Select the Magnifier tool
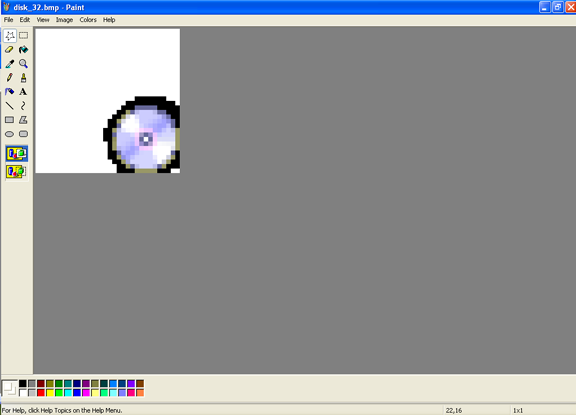 [24, 64]
